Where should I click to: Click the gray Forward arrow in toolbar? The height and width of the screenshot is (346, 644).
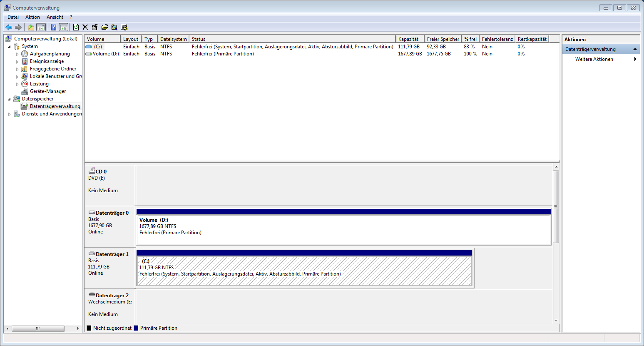pos(18,27)
